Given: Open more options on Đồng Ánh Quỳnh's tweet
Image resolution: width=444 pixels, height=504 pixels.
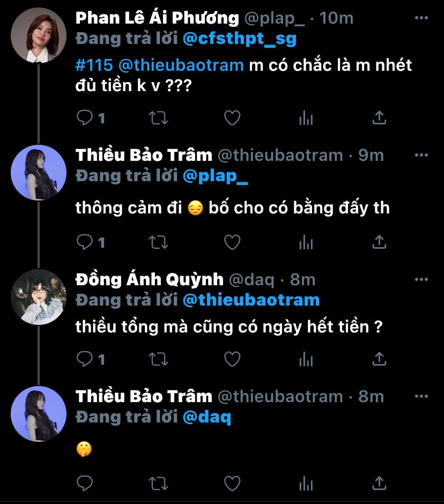Looking at the screenshot, I should [x=422, y=279].
